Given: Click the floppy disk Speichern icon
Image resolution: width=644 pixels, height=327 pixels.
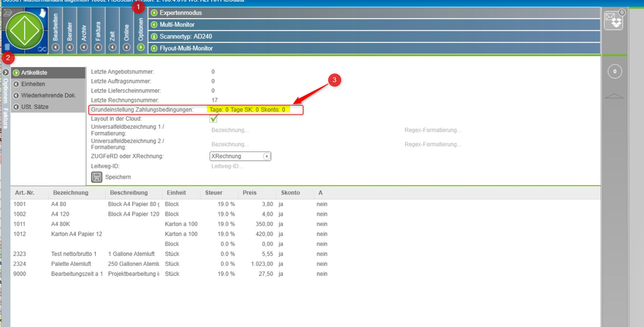Looking at the screenshot, I should pos(97,177).
